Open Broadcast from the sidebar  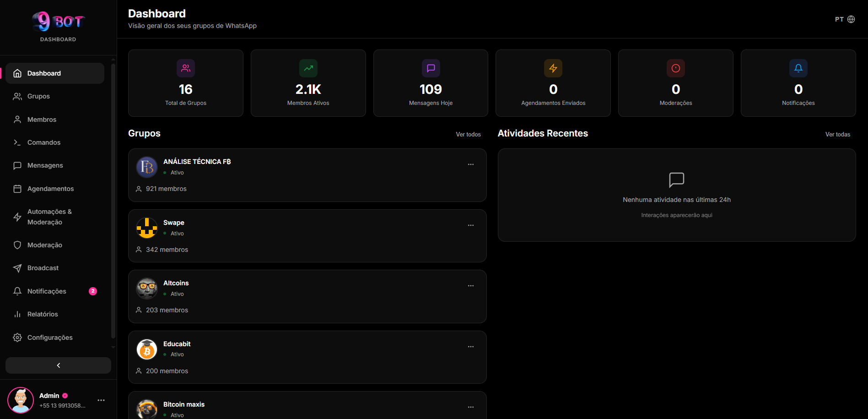pyautogui.click(x=43, y=268)
